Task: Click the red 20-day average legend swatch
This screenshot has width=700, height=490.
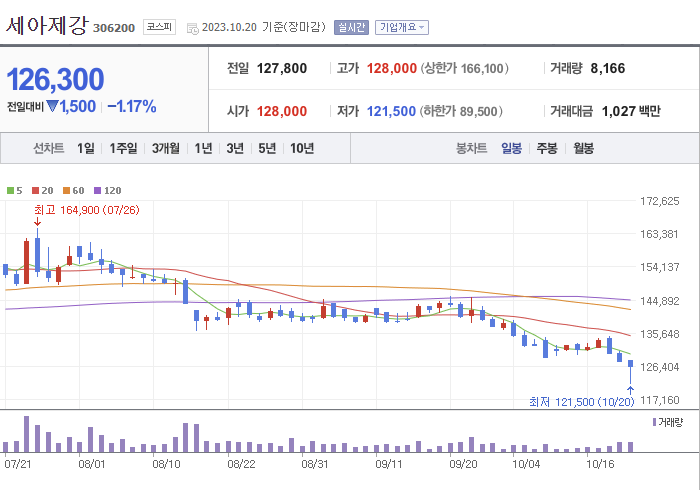Action: coord(36,191)
